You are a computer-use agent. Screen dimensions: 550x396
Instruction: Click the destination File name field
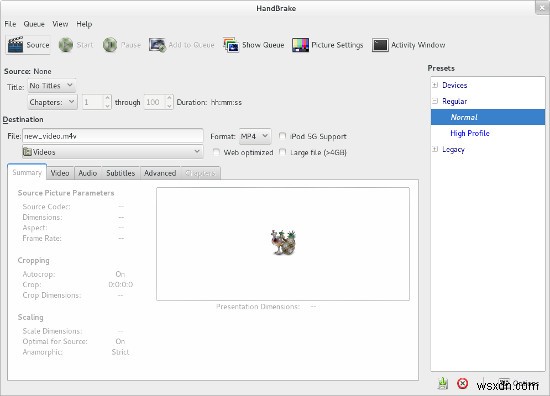click(x=113, y=136)
